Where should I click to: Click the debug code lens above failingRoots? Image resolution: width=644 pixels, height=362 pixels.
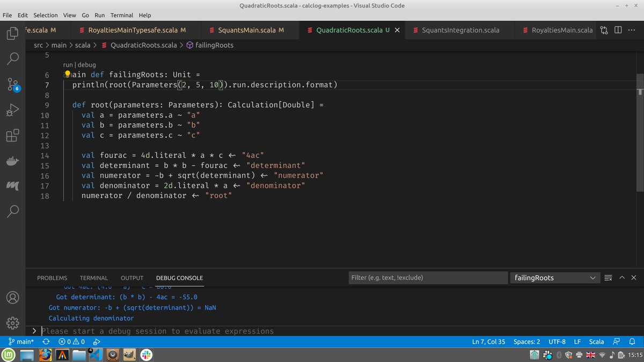pos(87,64)
